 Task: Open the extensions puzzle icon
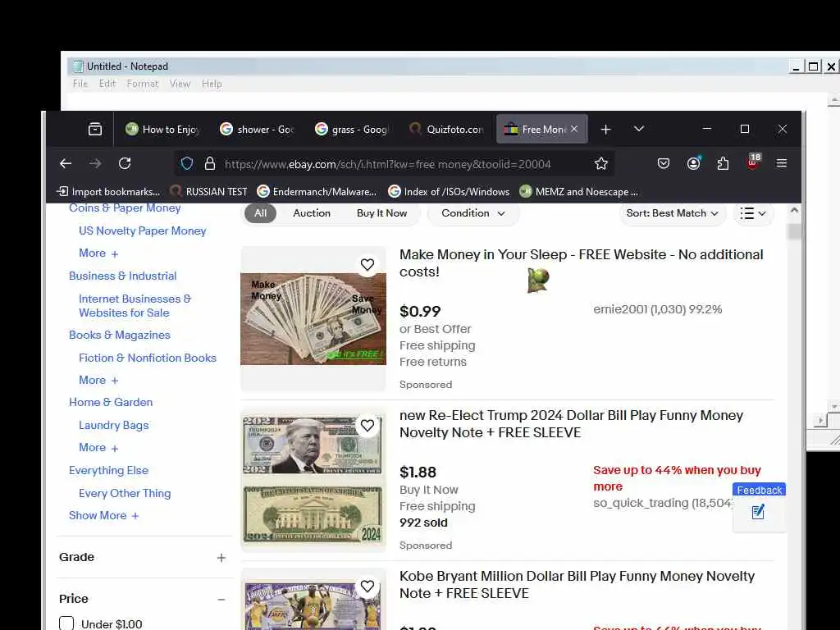[x=724, y=163]
